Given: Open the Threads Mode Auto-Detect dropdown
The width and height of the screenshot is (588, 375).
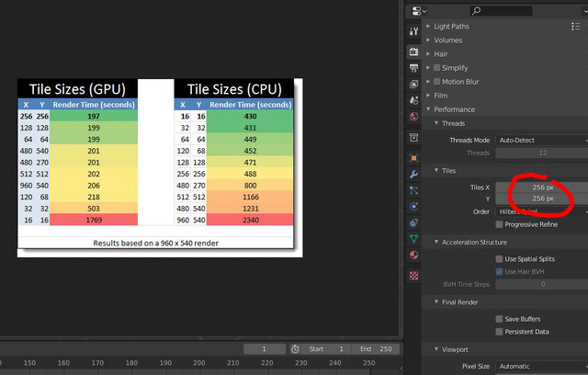Looking at the screenshot, I should pyautogui.click(x=541, y=141).
